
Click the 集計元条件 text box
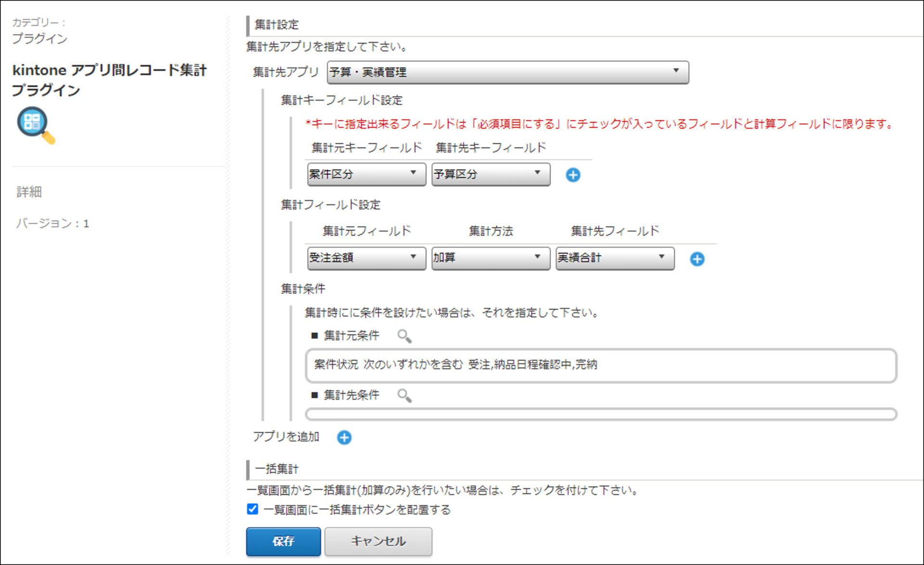coord(601,365)
